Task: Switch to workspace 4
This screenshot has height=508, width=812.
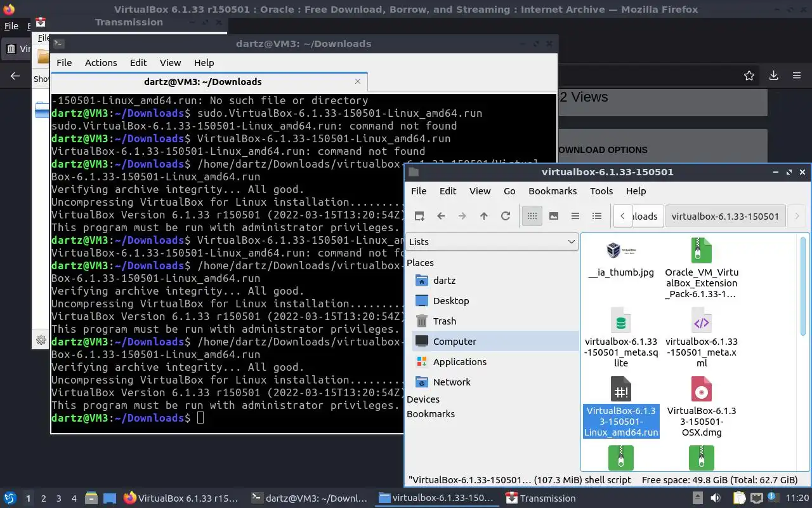Action: tap(74, 498)
